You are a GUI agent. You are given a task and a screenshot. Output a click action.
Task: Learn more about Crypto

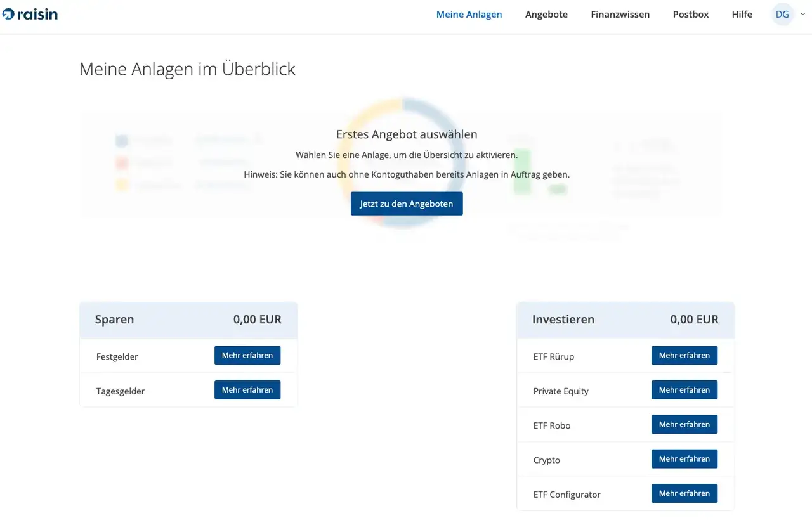[684, 458]
